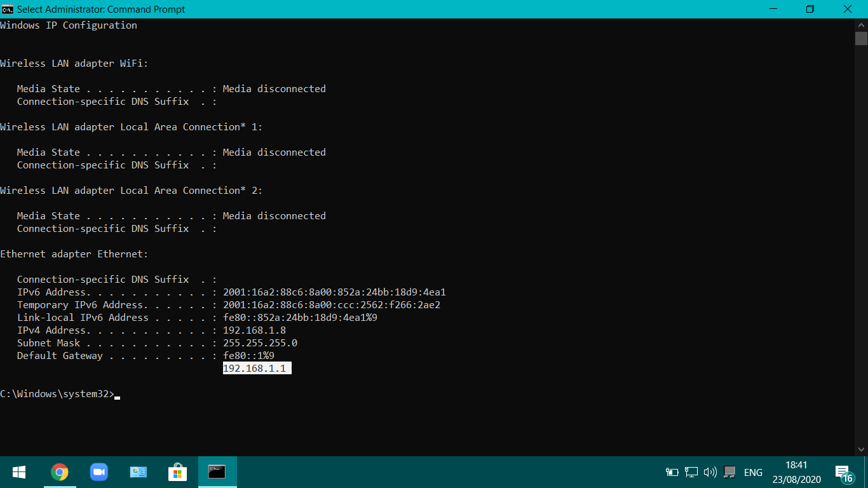Viewport: 868px width, 488px height.
Task: Click the scrollbar up arrow
Action: click(861, 24)
